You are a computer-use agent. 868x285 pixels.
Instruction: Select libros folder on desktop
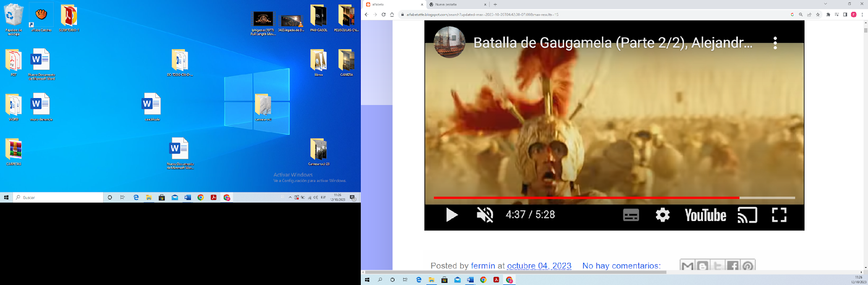pyautogui.click(x=318, y=62)
